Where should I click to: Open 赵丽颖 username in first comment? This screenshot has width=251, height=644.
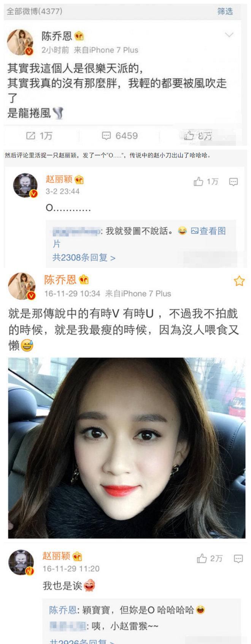(x=59, y=179)
